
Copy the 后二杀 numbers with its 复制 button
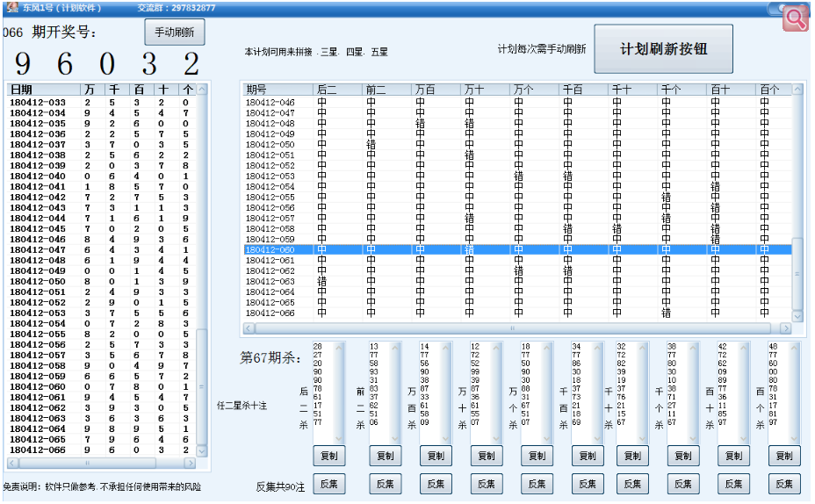coord(329,457)
